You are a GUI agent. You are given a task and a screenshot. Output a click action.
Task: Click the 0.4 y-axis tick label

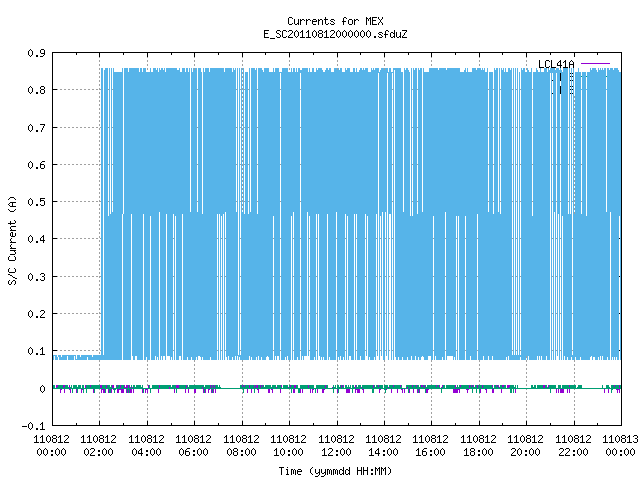click(36, 239)
